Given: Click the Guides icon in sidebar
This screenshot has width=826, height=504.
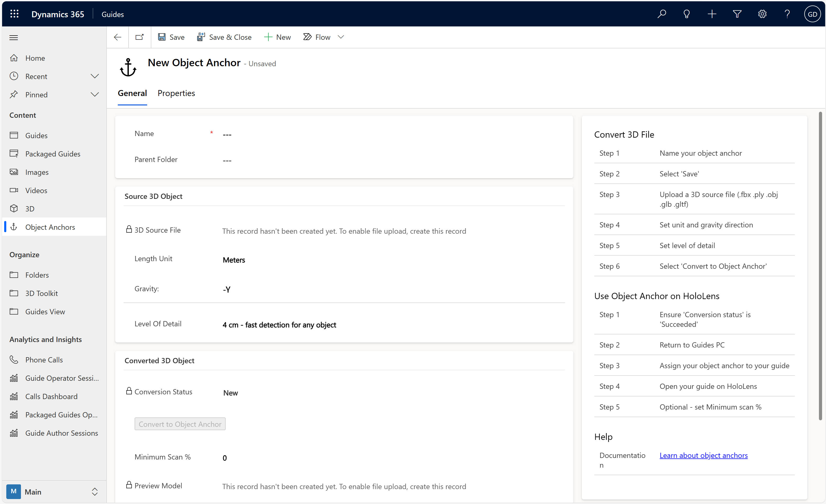Looking at the screenshot, I should click(x=14, y=135).
